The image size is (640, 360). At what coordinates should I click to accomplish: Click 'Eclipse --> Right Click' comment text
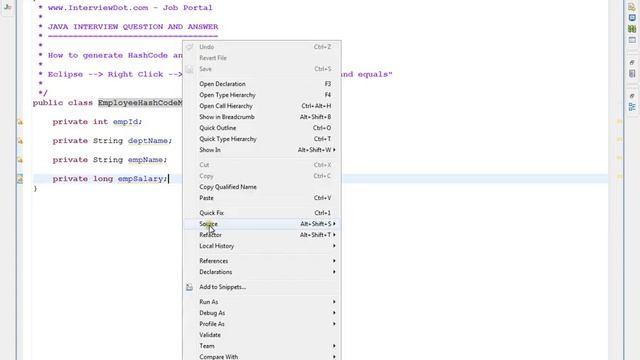point(115,74)
